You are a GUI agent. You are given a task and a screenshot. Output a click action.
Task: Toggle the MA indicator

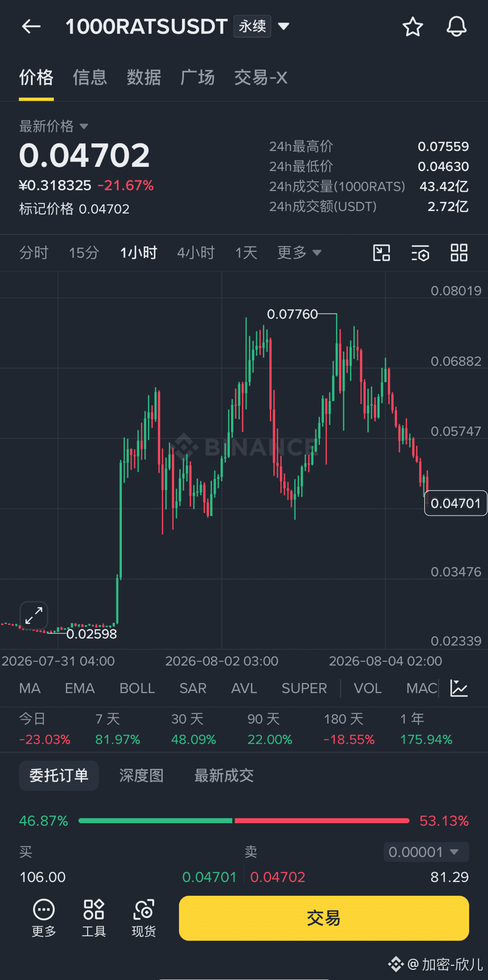[29, 688]
